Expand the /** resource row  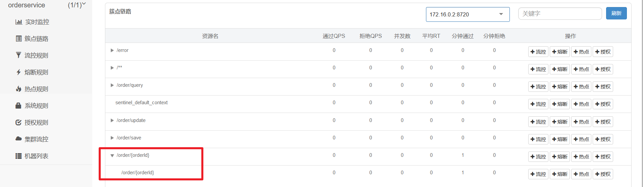[x=112, y=68]
